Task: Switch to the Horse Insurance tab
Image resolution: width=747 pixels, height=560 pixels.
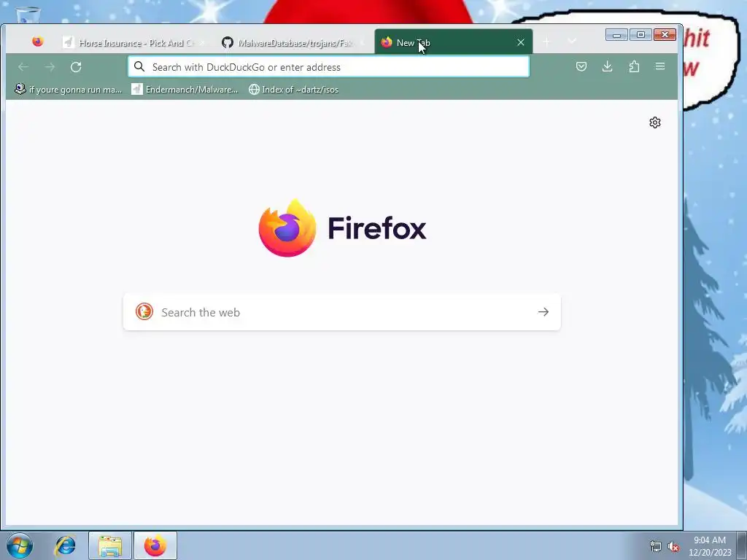Action: pos(135,42)
